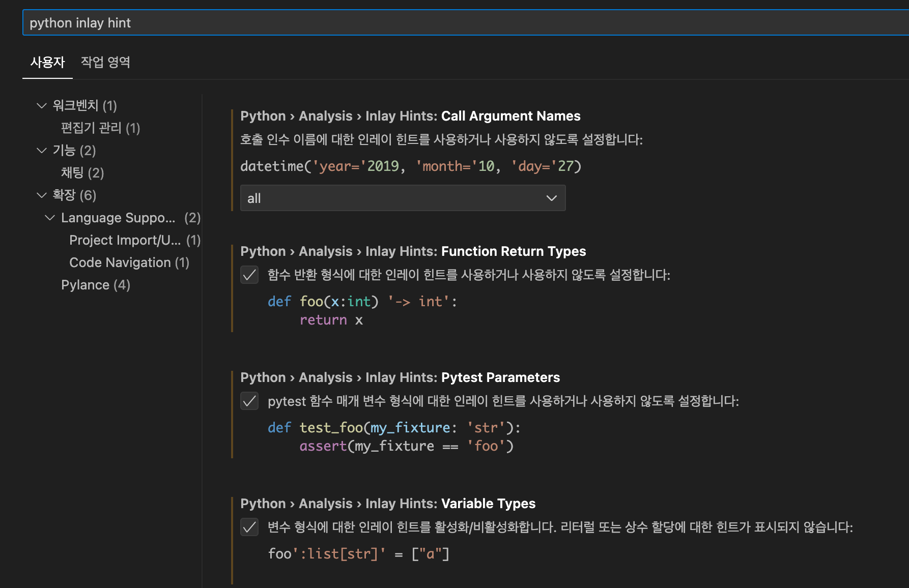Click the 기능 (2) label
Screen dimensions: 909x588
coord(74,150)
